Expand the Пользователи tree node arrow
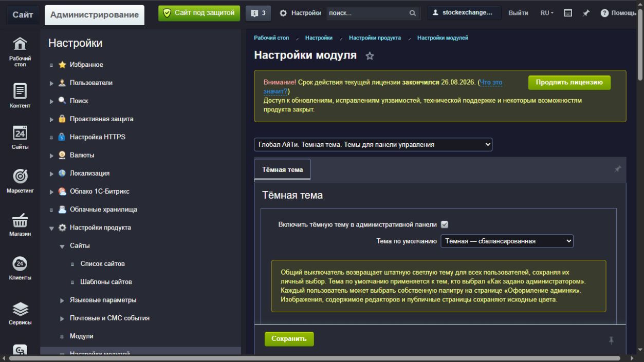Screen dimensions: 644x362 pos(51,83)
